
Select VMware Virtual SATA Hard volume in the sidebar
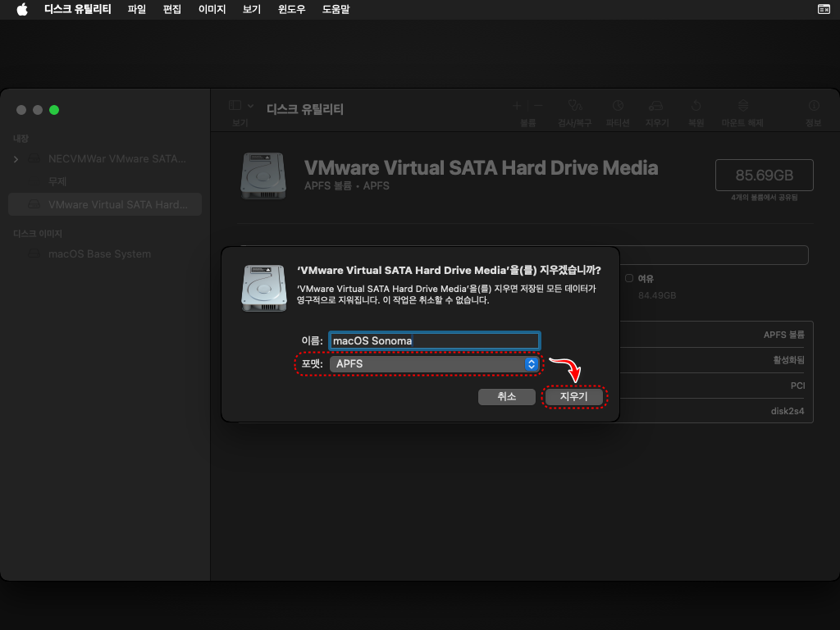105,204
